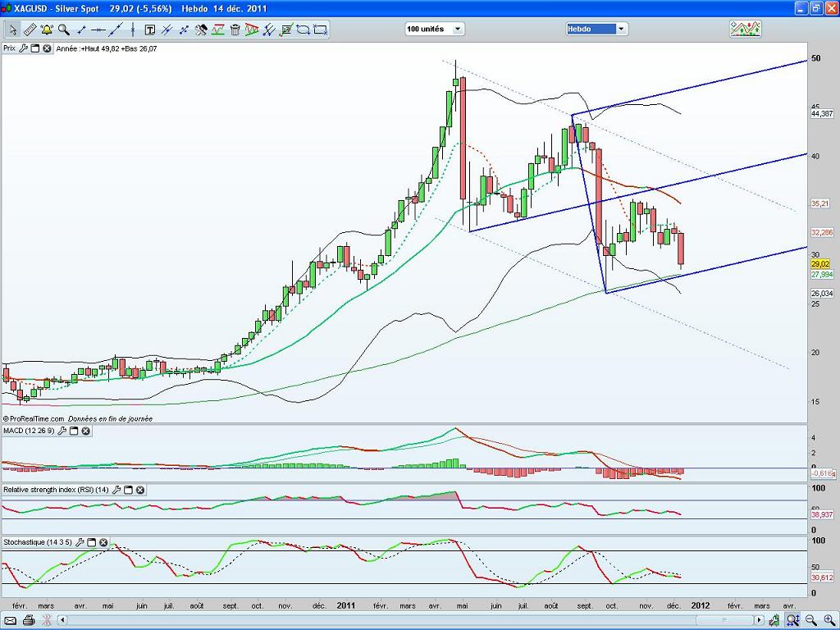Image resolution: width=840 pixels, height=630 pixels.
Task: Click the red crossed icon beside the printer
Action: point(46,620)
